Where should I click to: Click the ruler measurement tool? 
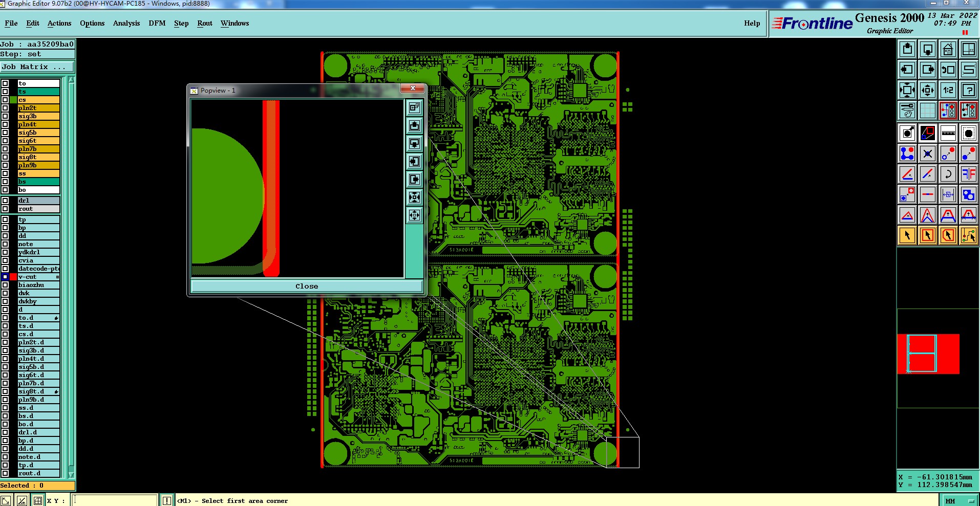948,133
